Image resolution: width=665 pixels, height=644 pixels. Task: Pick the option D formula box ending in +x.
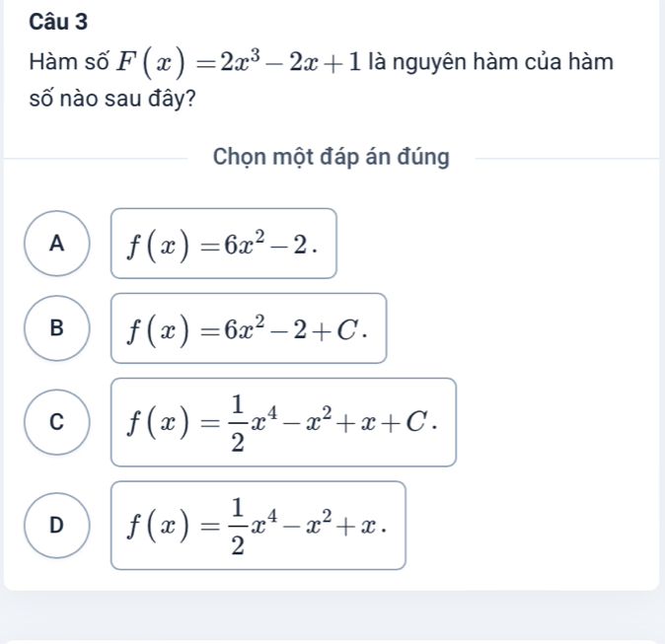tap(259, 525)
